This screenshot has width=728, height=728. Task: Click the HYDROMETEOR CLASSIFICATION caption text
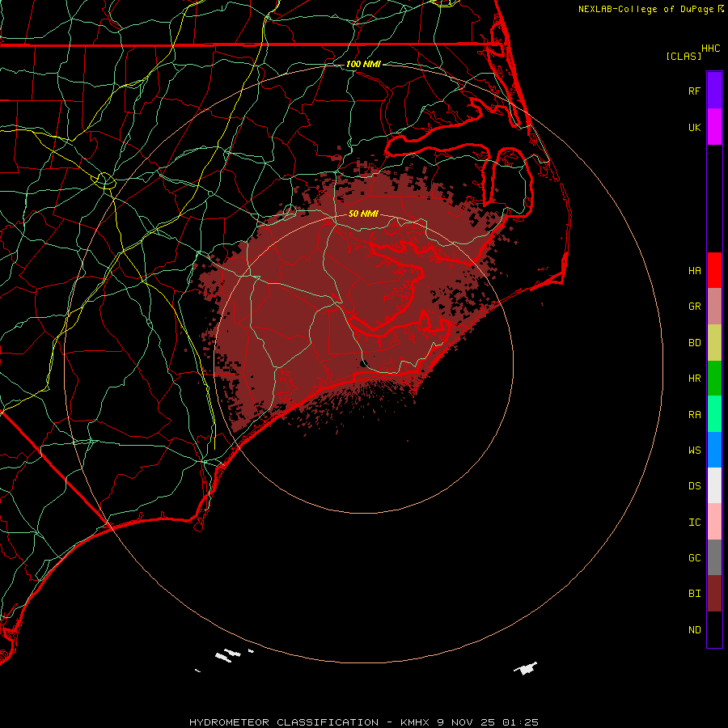(x=284, y=722)
